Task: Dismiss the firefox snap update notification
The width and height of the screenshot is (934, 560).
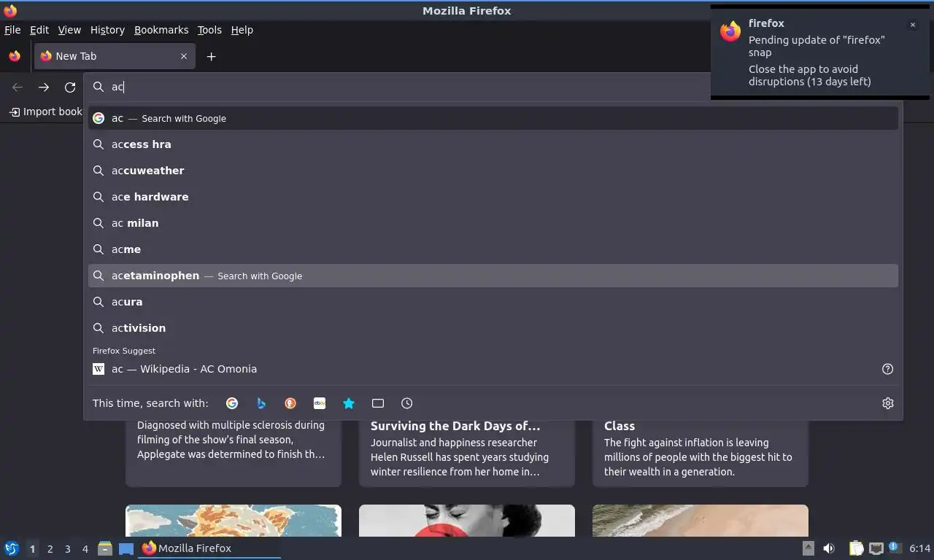Action: 913,25
